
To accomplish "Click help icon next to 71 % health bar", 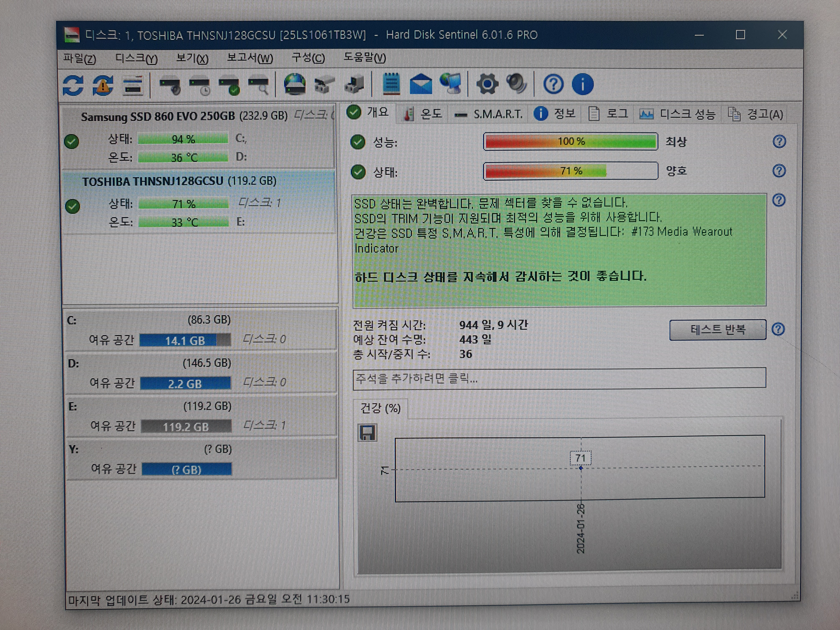I will tap(779, 171).
